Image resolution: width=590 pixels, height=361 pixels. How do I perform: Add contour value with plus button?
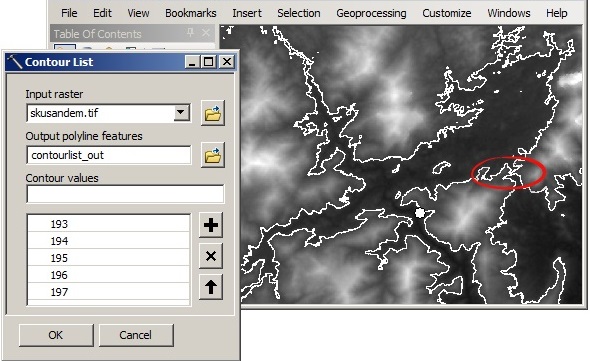[211, 225]
